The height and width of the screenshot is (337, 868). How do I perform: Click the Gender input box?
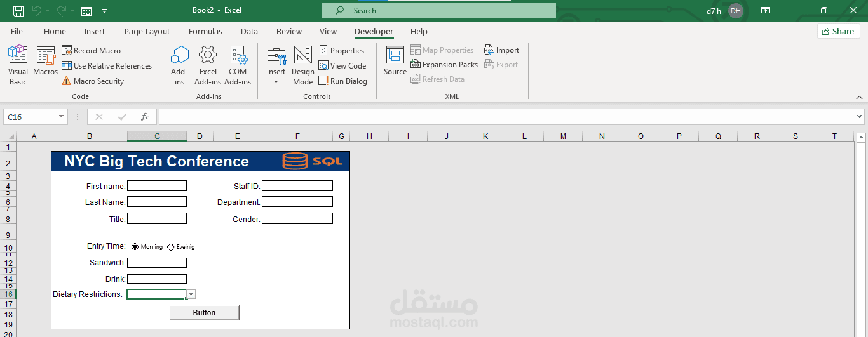[297, 218]
